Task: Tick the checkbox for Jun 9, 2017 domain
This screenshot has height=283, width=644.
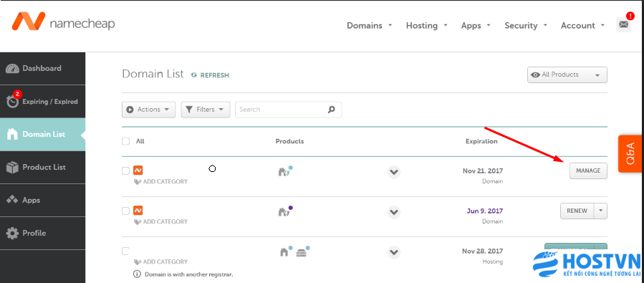Action: click(125, 211)
